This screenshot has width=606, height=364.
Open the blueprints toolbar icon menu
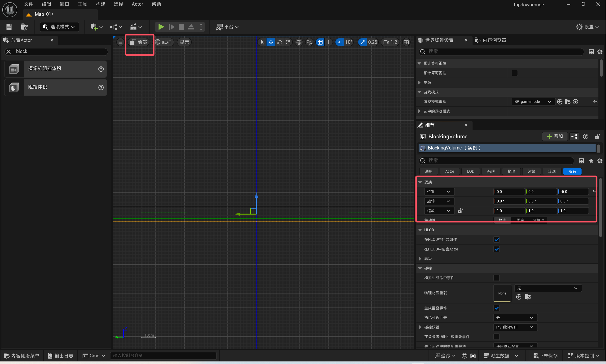pyautogui.click(x=116, y=27)
